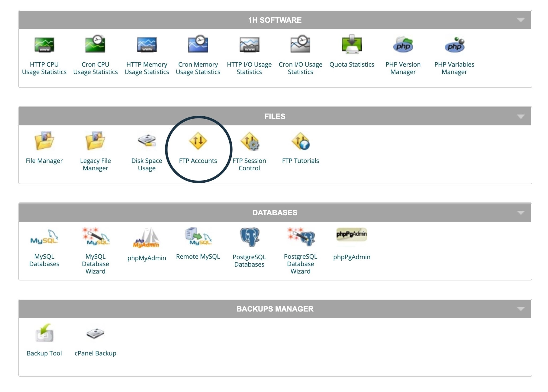Launch phpMyAdmin from its sailboat icon

146,238
